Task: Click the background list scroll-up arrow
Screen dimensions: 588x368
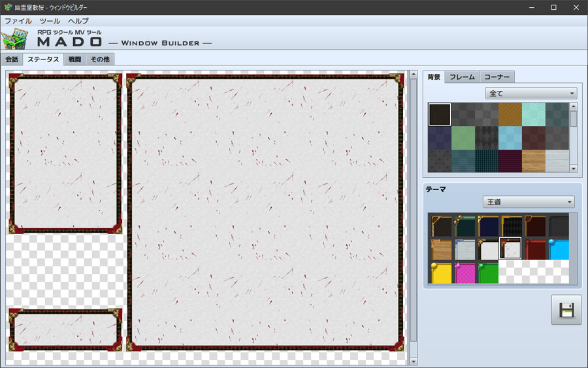Action: (574, 107)
